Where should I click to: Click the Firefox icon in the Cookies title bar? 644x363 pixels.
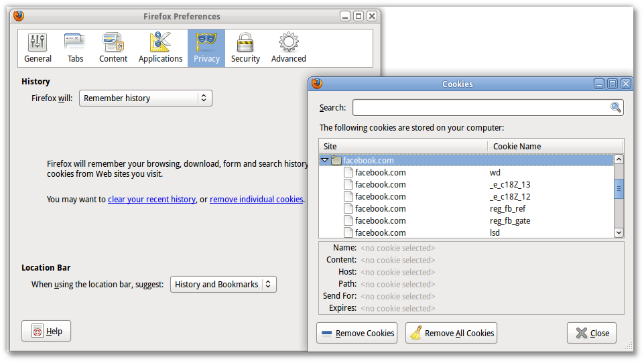317,84
